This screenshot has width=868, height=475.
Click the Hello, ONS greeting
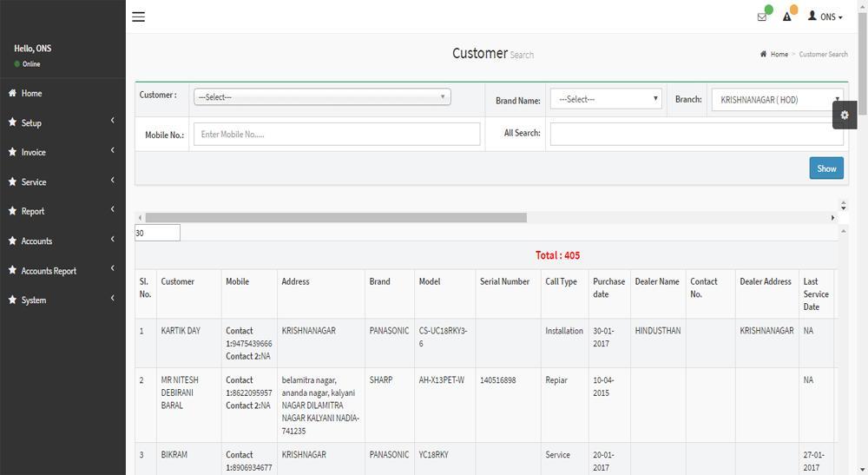coord(33,48)
